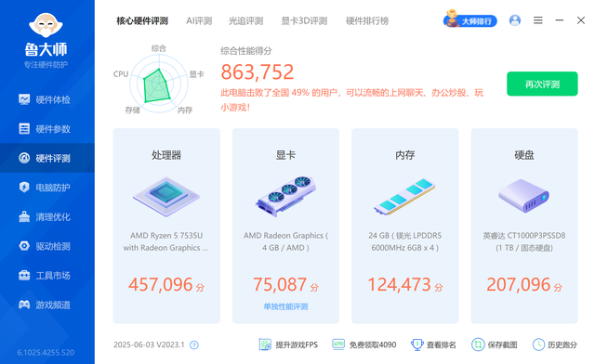Click the 综合性能得分 label
595x364 pixels.
pyautogui.click(x=246, y=51)
